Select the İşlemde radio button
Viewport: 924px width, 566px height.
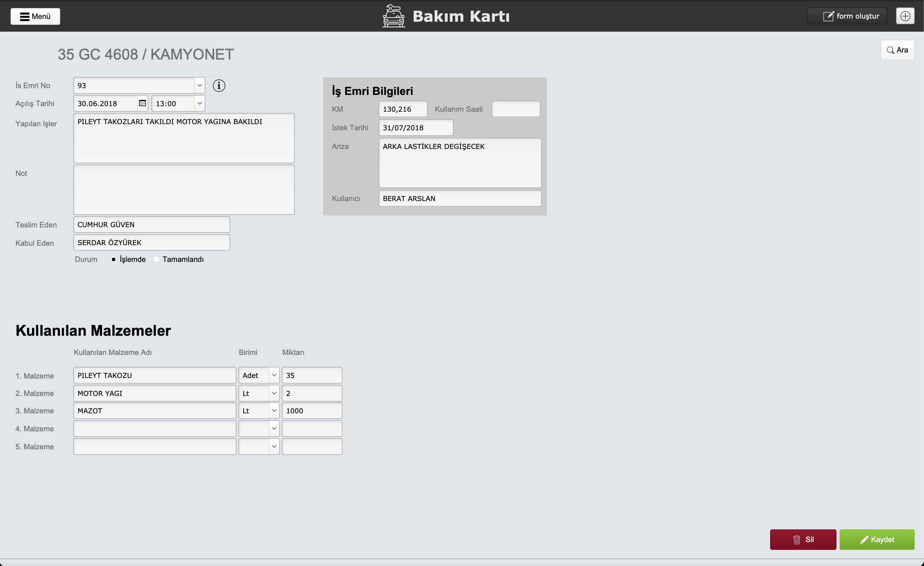113,259
